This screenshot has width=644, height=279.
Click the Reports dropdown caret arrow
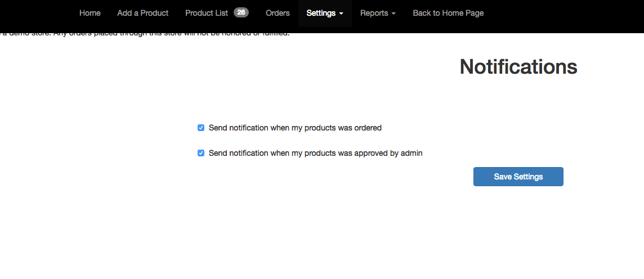(x=393, y=13)
